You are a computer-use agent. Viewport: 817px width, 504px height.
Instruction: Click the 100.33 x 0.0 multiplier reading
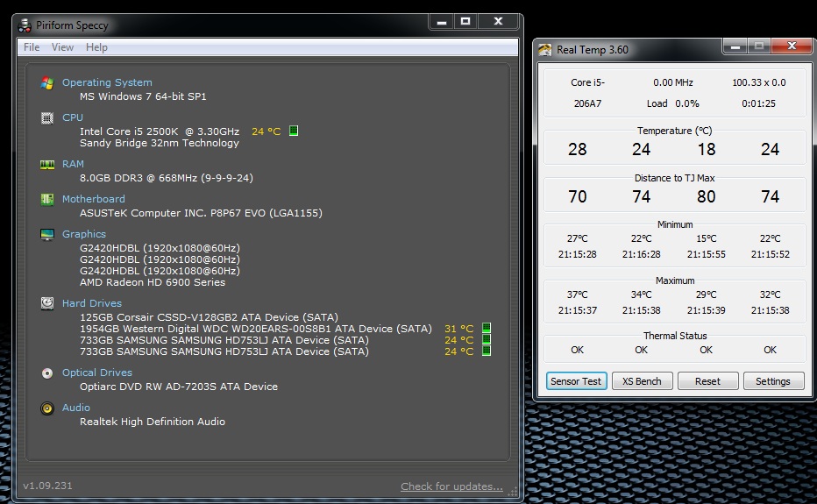click(758, 82)
